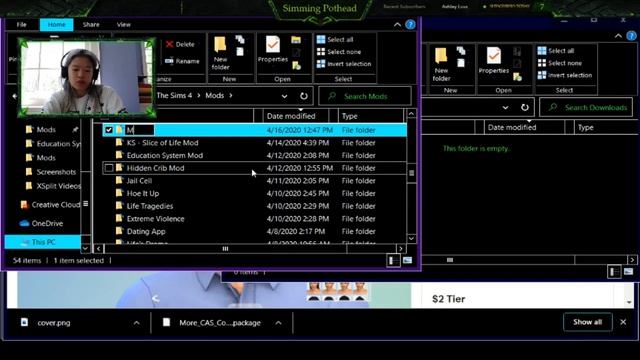The image size is (640, 360).
Task: Click the XSplit Videos folder in sidebar
Action: (x=53, y=186)
